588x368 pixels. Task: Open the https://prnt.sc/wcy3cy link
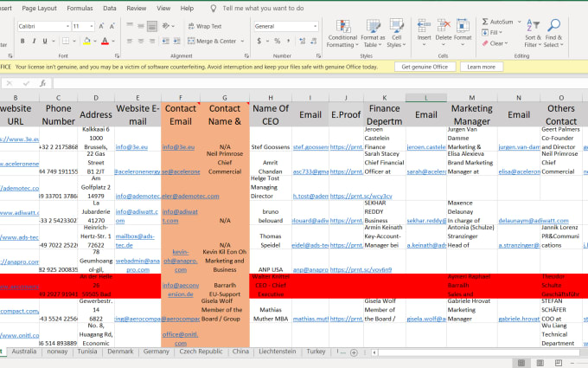[x=361, y=196]
